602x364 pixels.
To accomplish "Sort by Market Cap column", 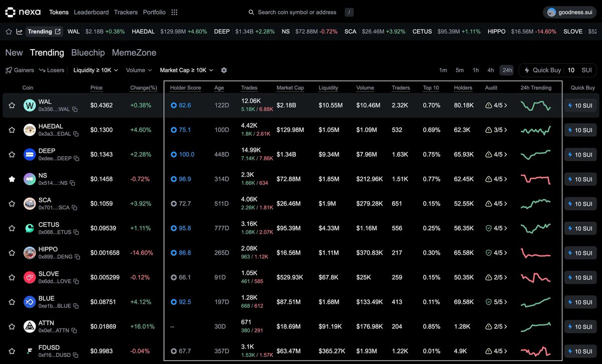I will [290, 88].
